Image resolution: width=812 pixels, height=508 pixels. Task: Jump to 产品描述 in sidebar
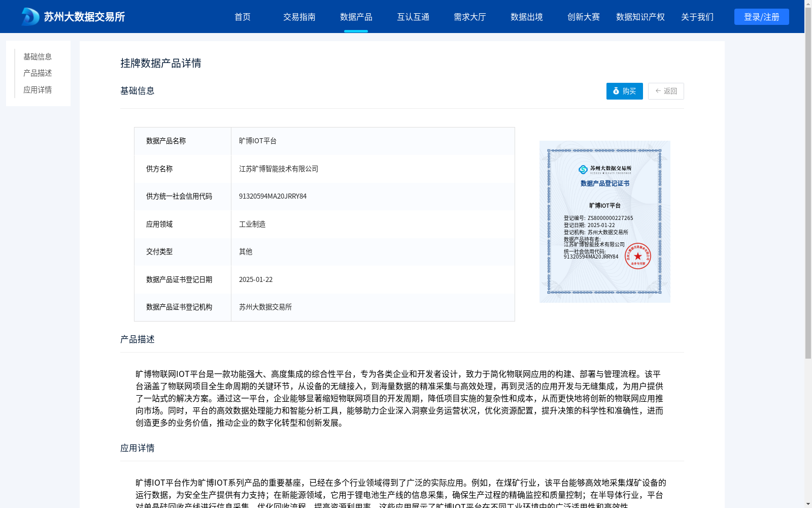tap(38, 73)
